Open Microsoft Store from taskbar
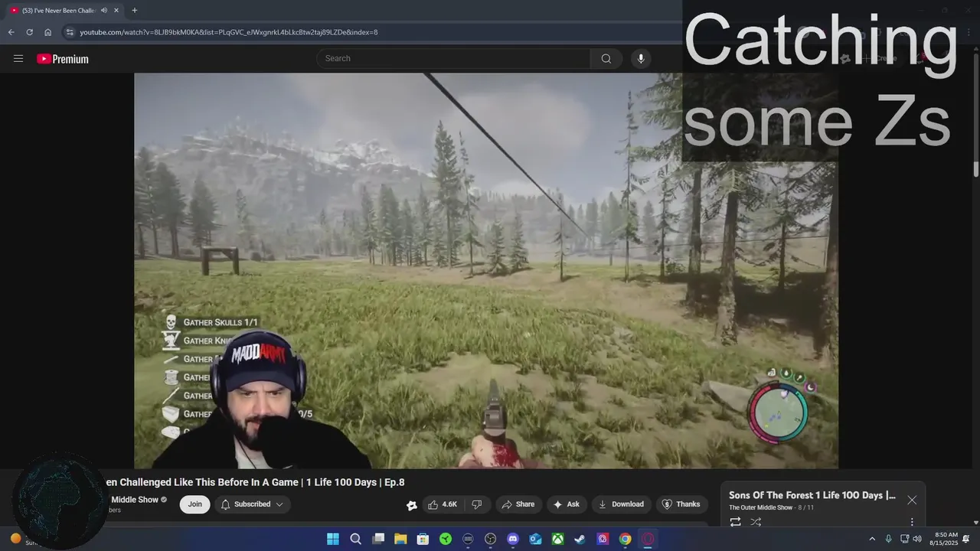 (423, 539)
